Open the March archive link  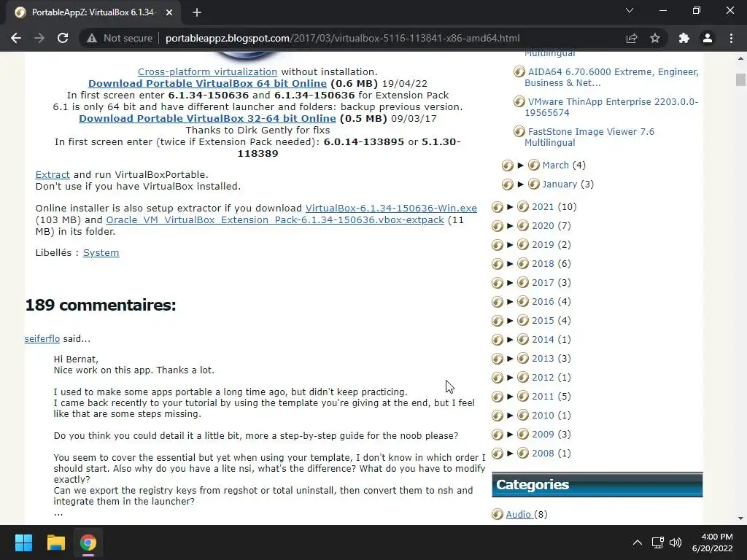point(555,166)
